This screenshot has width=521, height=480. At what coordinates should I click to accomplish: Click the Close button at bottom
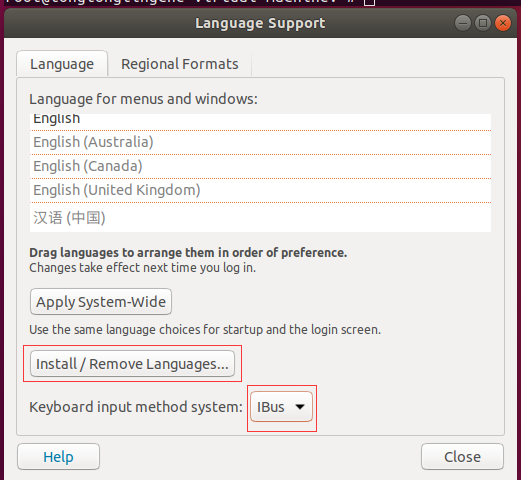[462, 457]
